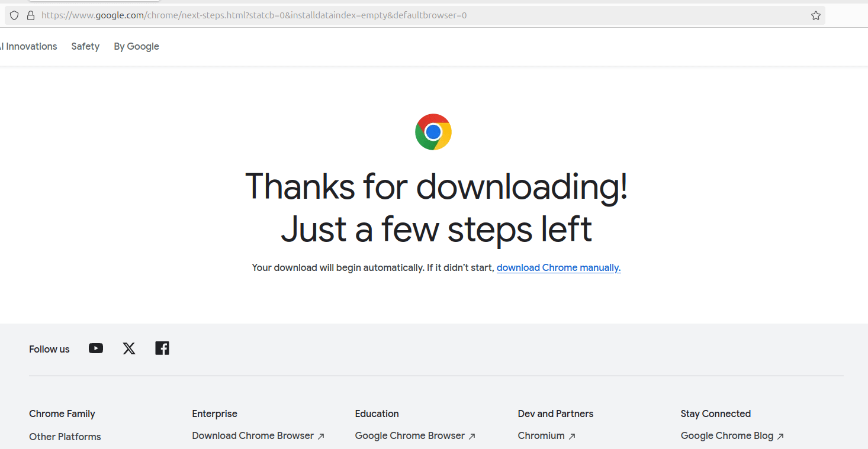Go to the By Google nav item
The width and height of the screenshot is (868, 449).
[x=136, y=46]
